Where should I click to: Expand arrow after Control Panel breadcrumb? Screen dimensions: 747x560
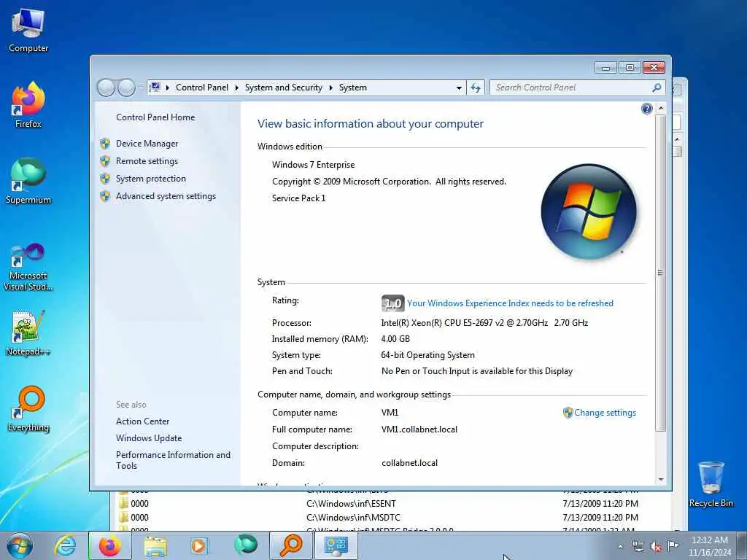tap(236, 87)
